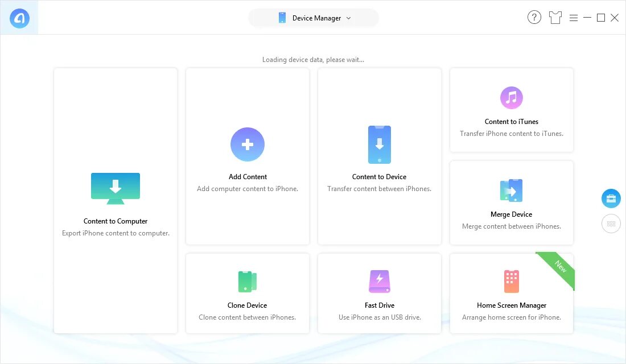Viewport: 626px width, 364px height.
Task: Switch to the grid category view button
Action: (x=611, y=224)
